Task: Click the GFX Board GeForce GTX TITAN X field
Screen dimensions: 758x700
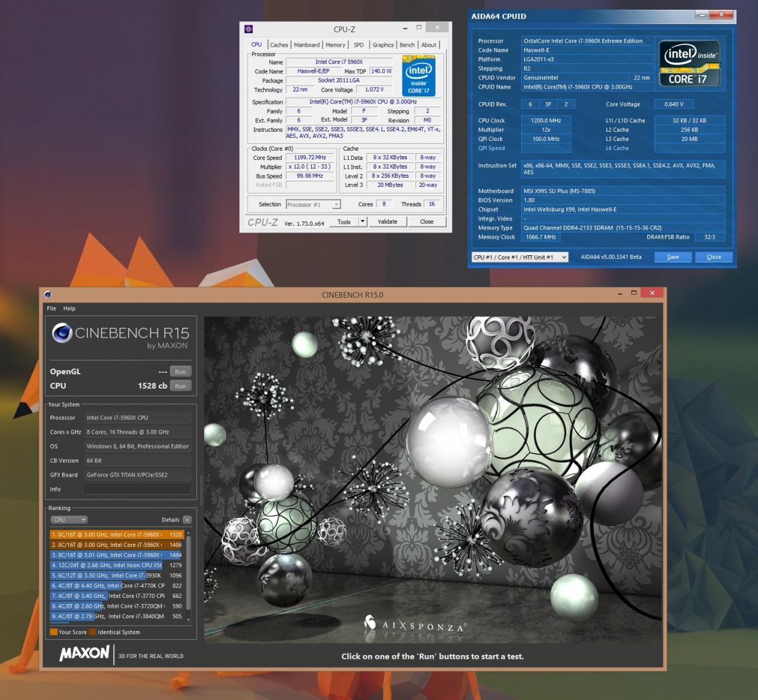Action: click(138, 475)
